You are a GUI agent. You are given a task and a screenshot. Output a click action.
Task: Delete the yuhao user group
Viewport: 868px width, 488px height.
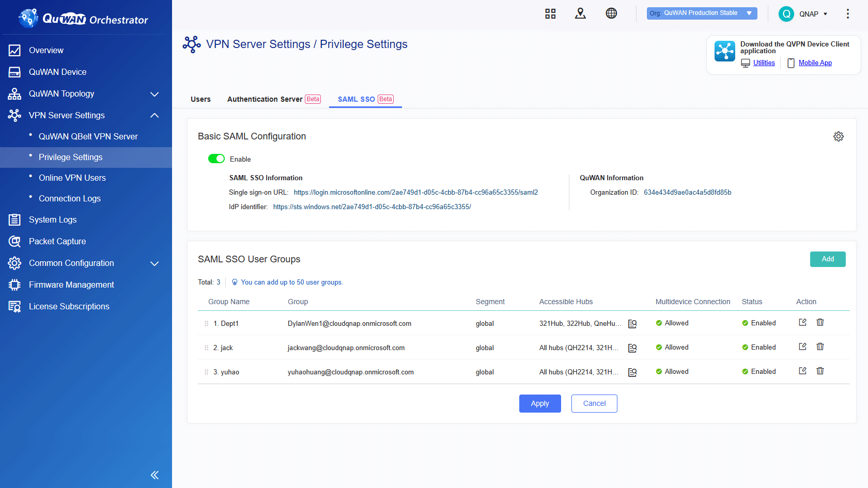pos(820,371)
